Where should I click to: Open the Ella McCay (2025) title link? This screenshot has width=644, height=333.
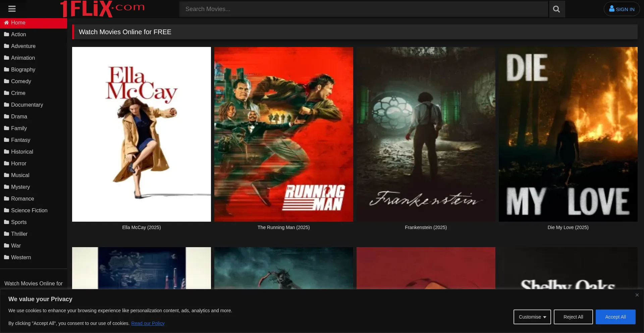pyautogui.click(x=142, y=227)
